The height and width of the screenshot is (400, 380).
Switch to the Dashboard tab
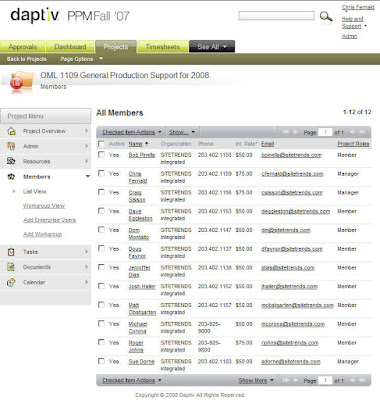coord(70,47)
